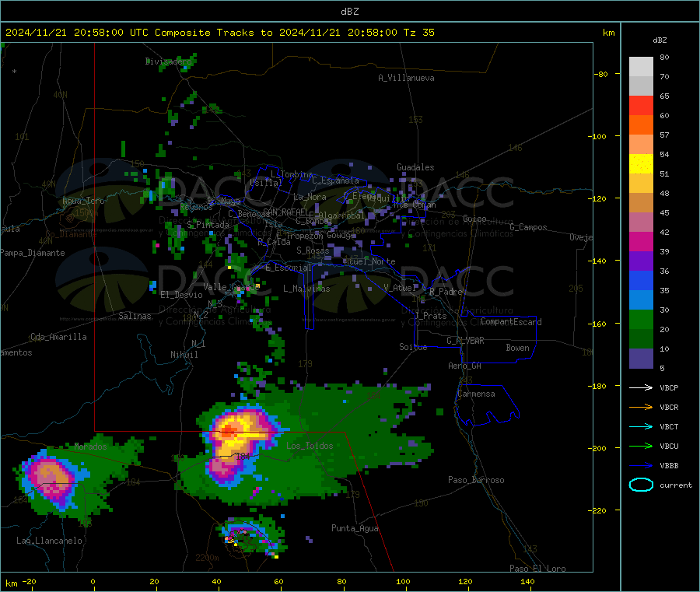Click the orange VBCR arrow in legend

click(641, 407)
